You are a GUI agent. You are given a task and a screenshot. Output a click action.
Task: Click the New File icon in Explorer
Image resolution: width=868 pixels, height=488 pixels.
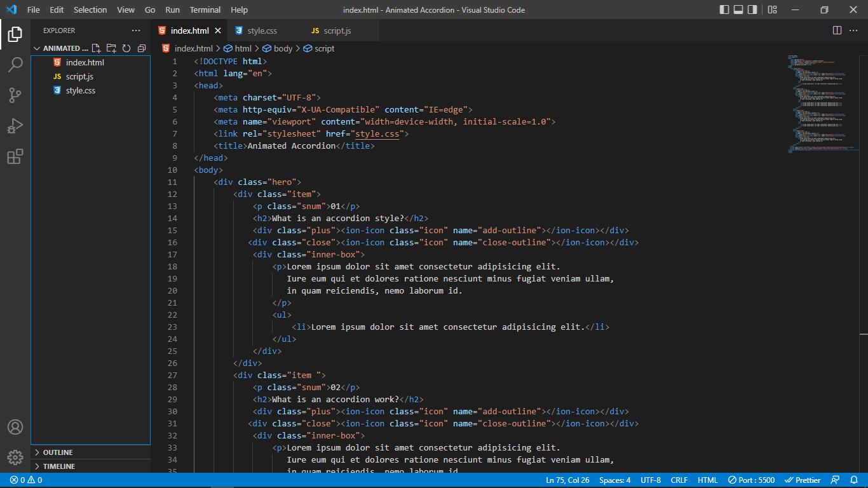click(96, 48)
